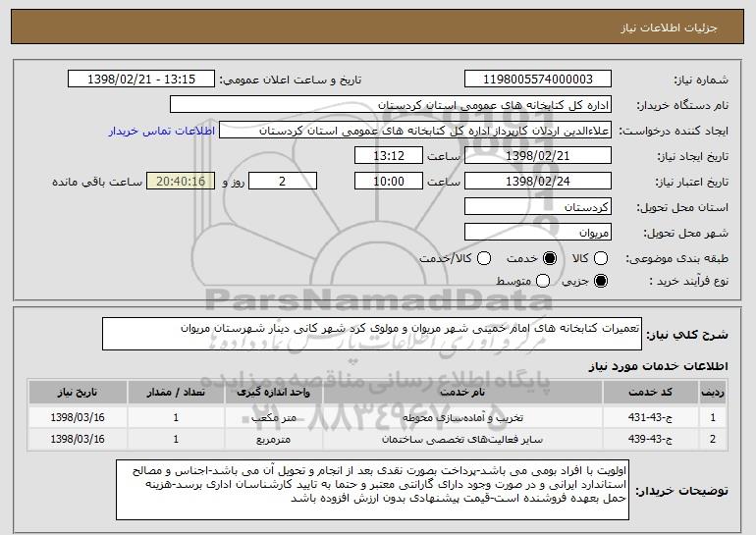Click the نام خدمت column header
Screen dimensions: 756x535
click(462, 393)
